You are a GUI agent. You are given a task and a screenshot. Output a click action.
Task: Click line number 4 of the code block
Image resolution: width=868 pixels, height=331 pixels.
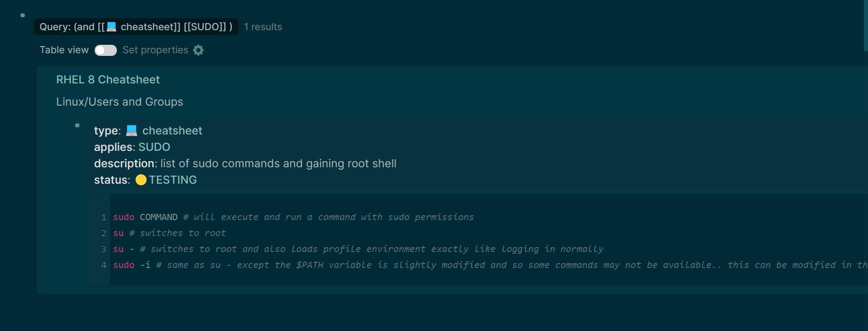[x=104, y=265]
